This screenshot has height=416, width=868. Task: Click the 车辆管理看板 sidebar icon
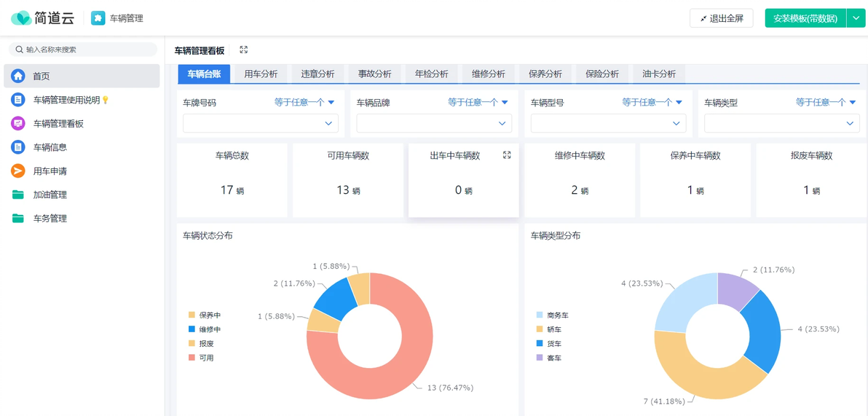[x=18, y=124]
